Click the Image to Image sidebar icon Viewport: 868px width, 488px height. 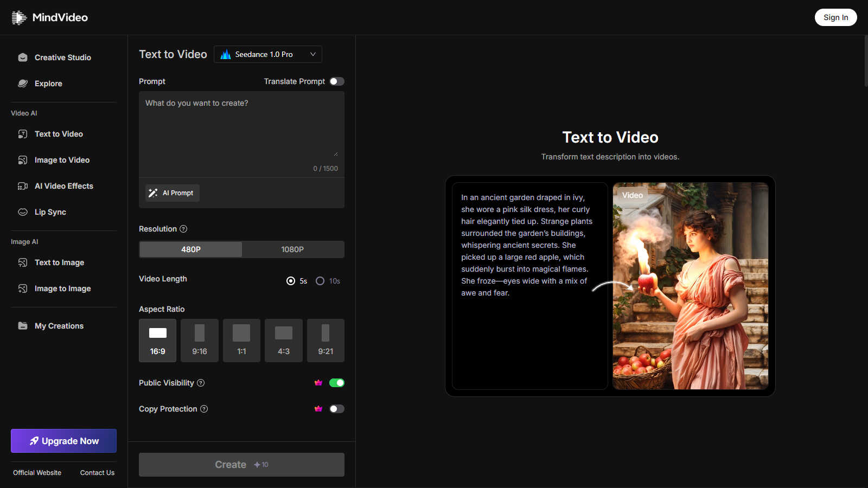23,288
